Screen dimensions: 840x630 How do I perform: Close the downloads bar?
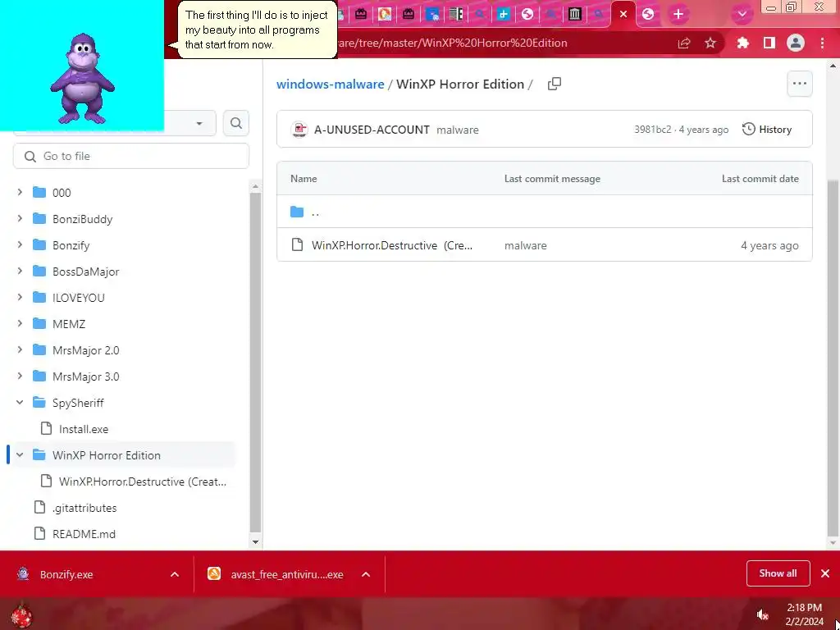pos(825,573)
